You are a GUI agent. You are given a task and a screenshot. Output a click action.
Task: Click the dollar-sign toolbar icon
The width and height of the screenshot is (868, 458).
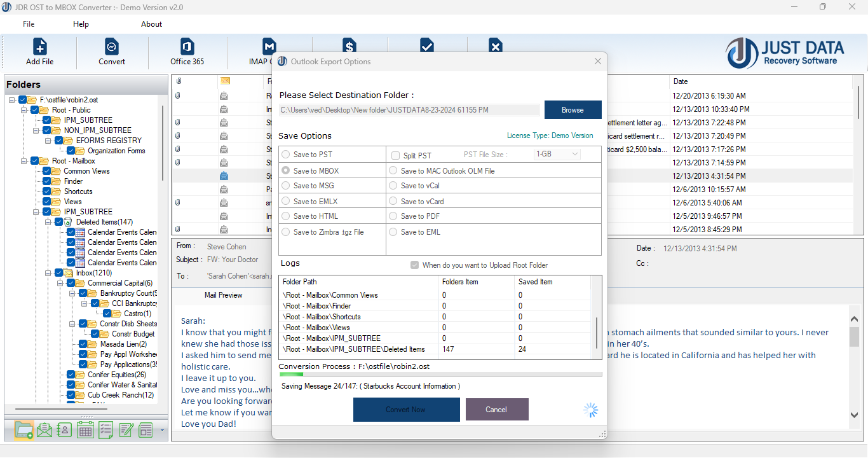click(x=349, y=45)
